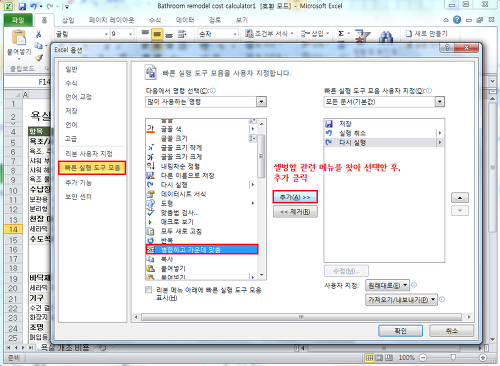The image size is (500, 366).
Task: Click the Undo arrow in the title bar toolbar
Action: [x=33, y=6]
